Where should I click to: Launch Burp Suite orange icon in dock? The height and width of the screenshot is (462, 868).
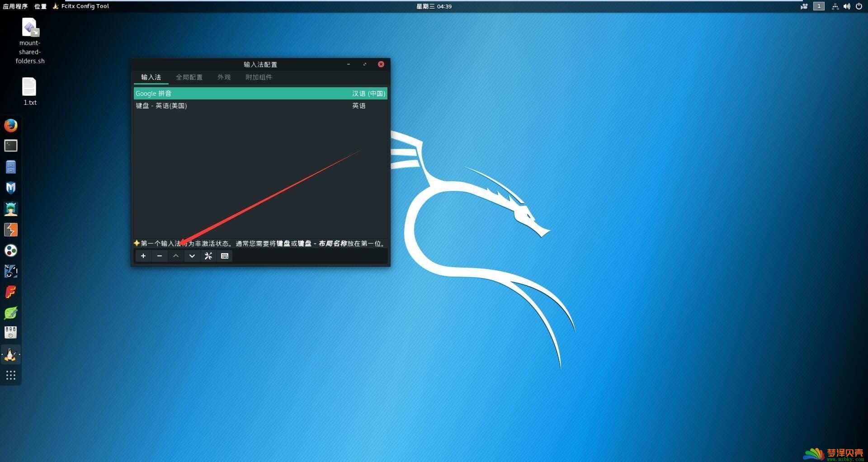click(11, 230)
